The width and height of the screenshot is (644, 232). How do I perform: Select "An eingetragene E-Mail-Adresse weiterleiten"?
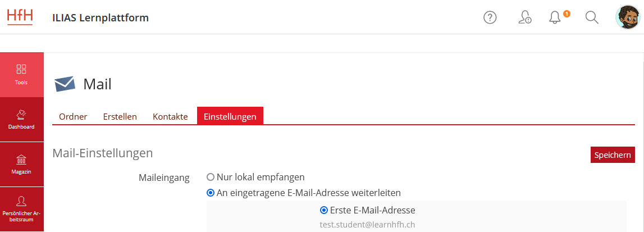pyautogui.click(x=211, y=193)
